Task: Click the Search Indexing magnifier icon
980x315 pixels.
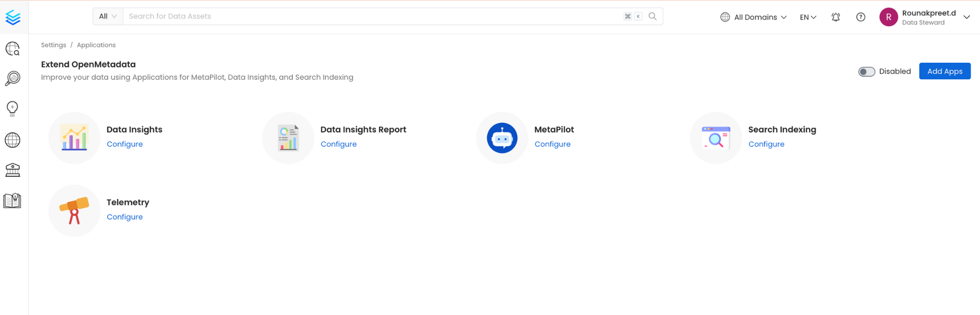Action: point(716,138)
